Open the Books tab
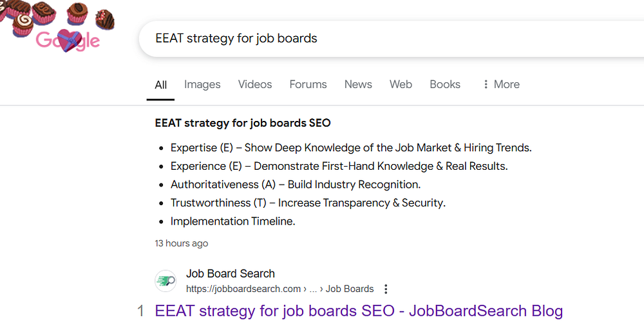Image resolution: width=644 pixels, height=330 pixels. (445, 84)
